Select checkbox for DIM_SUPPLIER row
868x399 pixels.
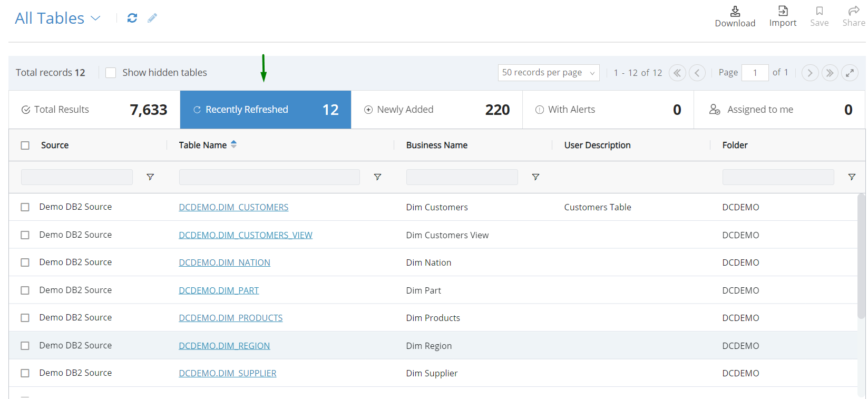click(x=25, y=373)
